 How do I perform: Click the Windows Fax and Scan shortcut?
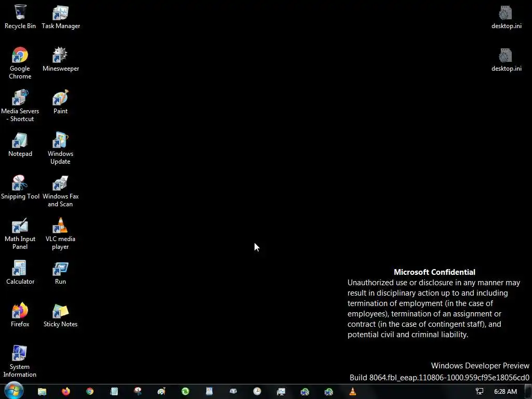coord(60,191)
